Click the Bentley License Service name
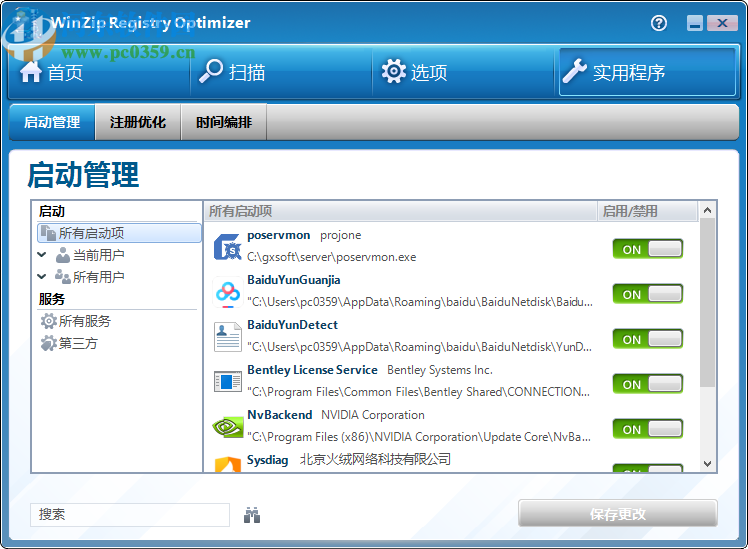 (312, 370)
